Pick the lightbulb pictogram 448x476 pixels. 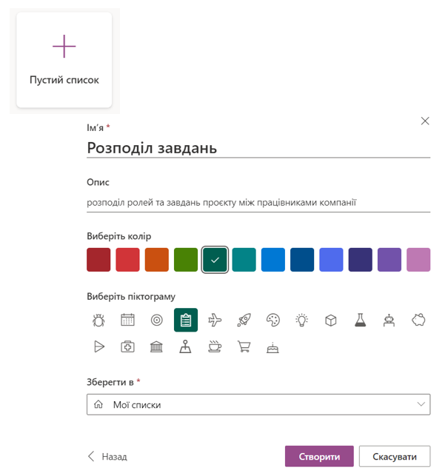(x=302, y=320)
